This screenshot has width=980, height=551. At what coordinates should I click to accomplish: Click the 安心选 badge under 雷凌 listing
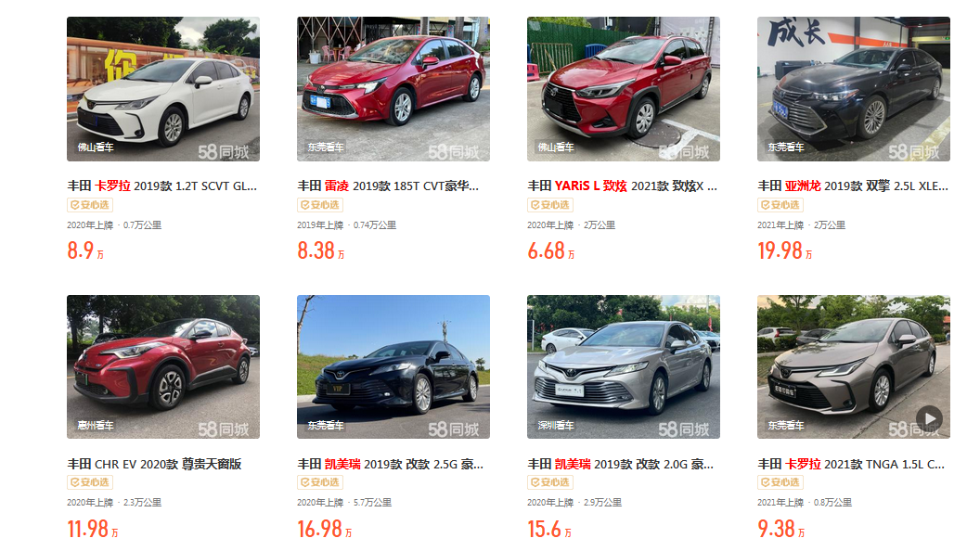pos(320,205)
